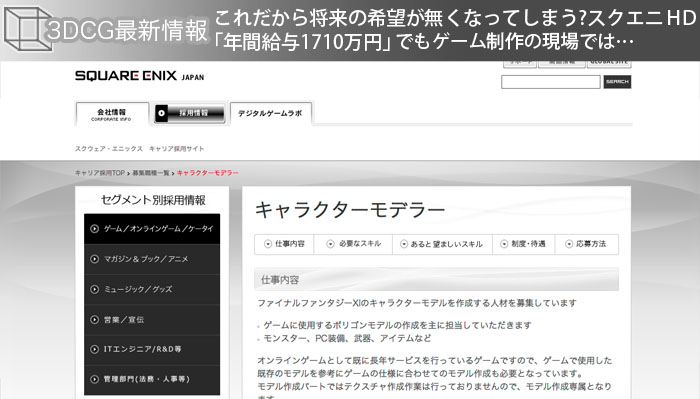
Task: Click the 3D cube logo icon
Action: tap(28, 28)
